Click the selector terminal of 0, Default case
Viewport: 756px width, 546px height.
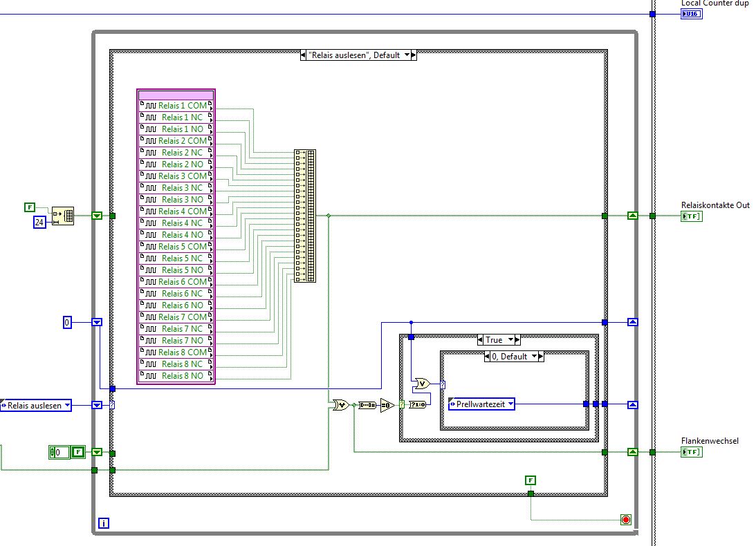tap(443, 384)
